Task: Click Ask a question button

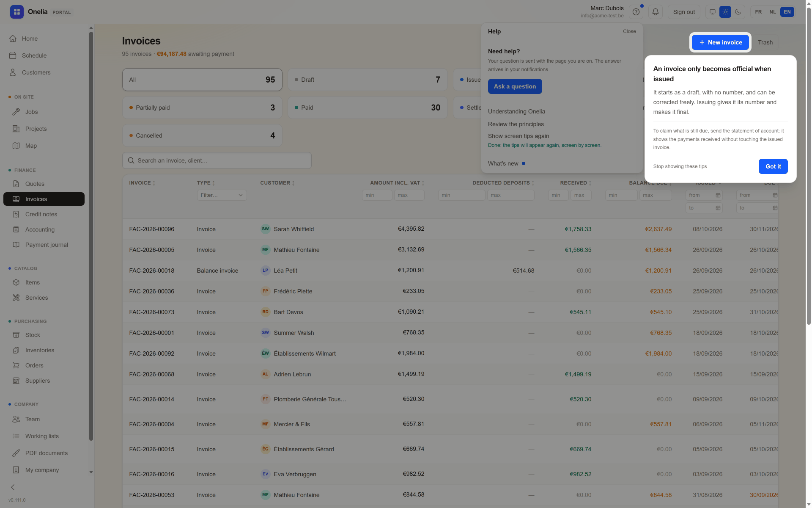Action: click(515, 86)
